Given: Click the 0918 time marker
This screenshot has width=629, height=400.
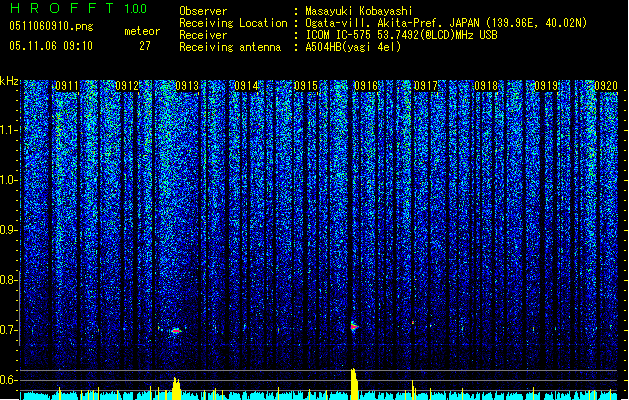Looking at the screenshot, I should 486,86.
